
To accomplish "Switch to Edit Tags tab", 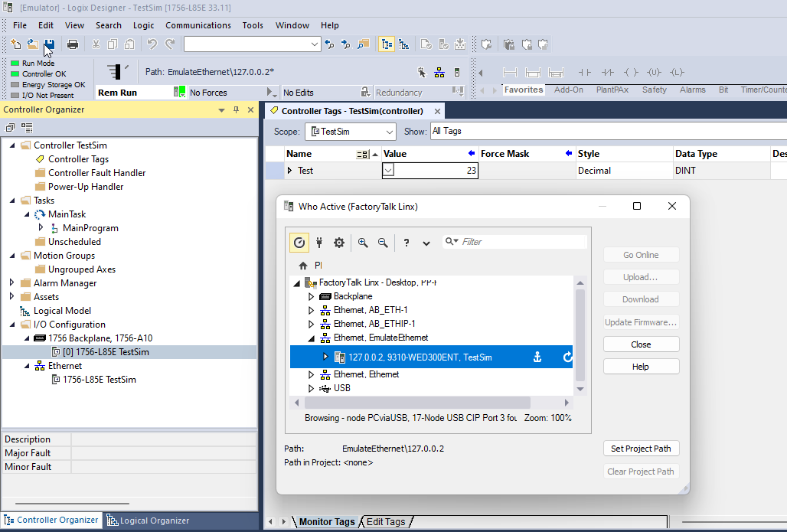I will pos(386,522).
